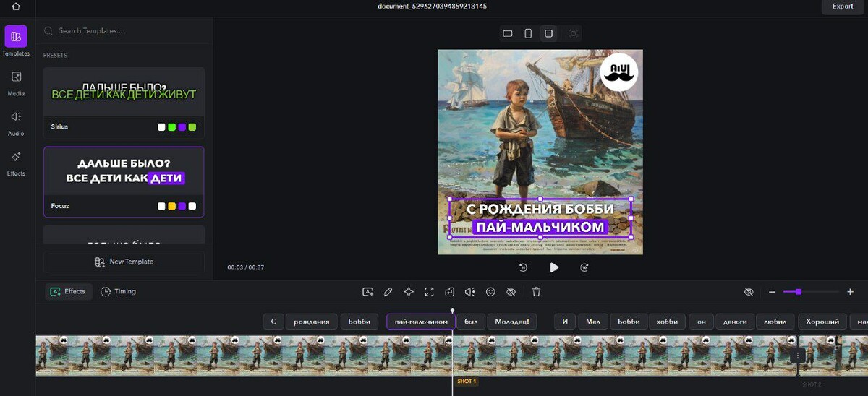
Task: Delete the selected caption with the trash icon
Action: 536,292
